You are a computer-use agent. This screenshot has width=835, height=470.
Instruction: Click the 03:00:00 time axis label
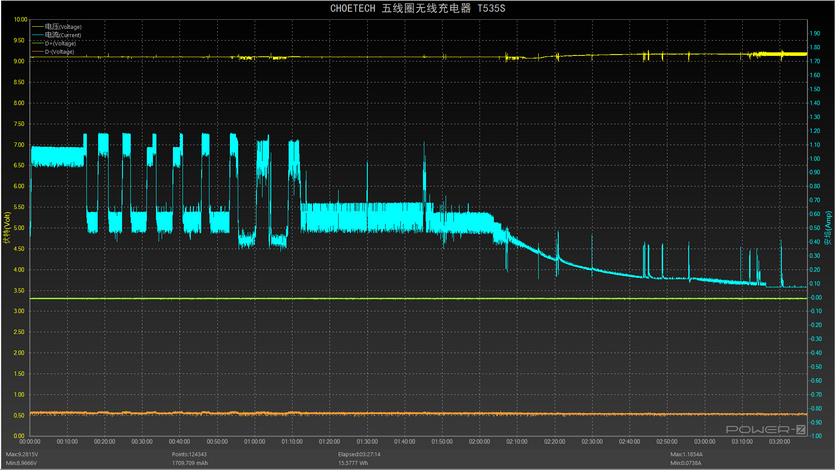click(704, 442)
